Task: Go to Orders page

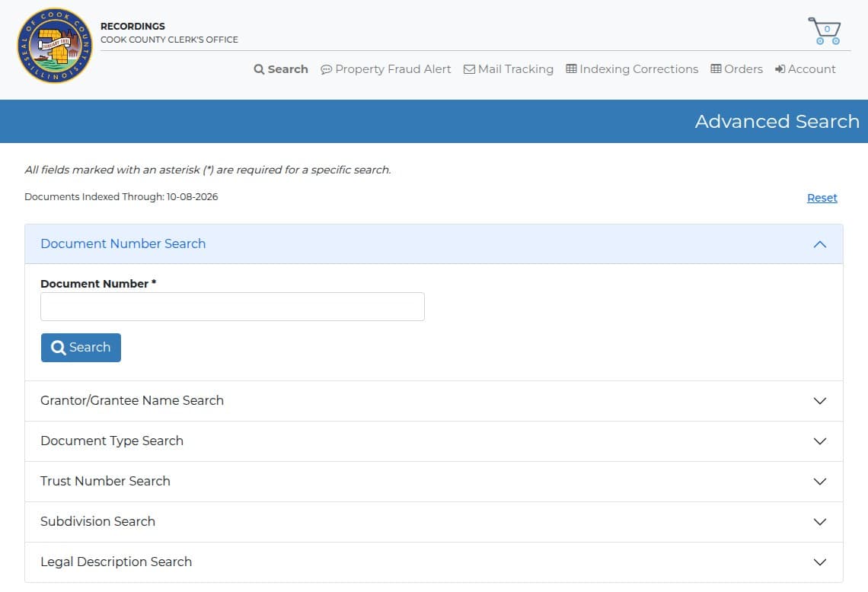Action: [x=736, y=69]
